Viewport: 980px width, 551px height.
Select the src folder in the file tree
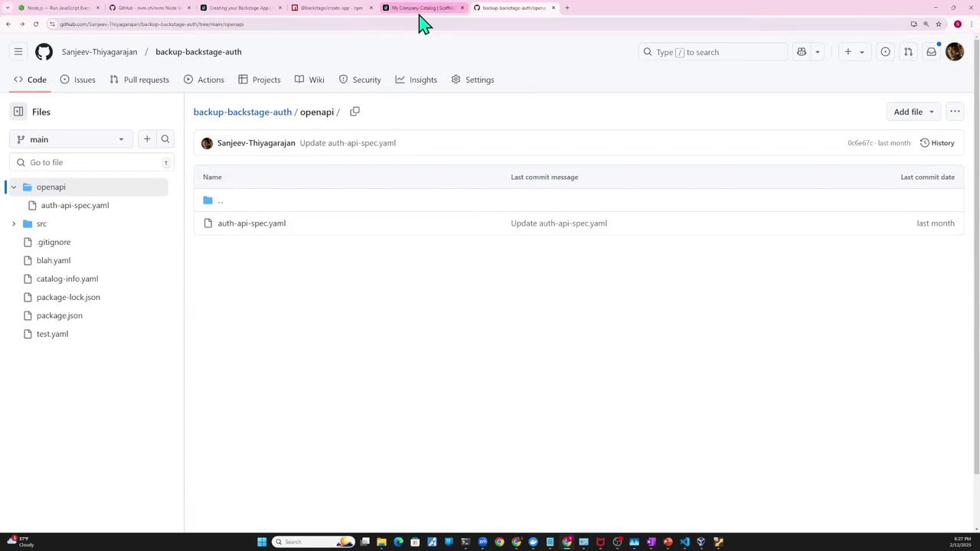click(x=41, y=223)
